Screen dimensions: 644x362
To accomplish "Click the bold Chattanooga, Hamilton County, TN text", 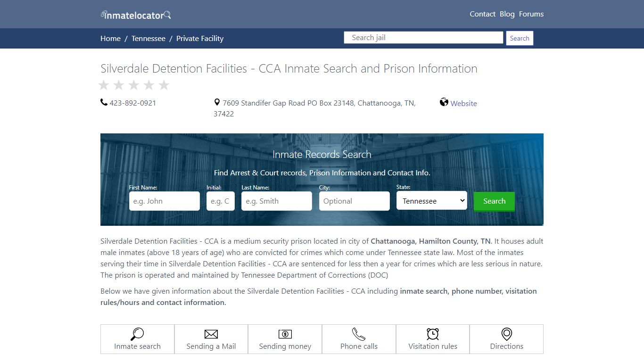I will coord(431,241).
